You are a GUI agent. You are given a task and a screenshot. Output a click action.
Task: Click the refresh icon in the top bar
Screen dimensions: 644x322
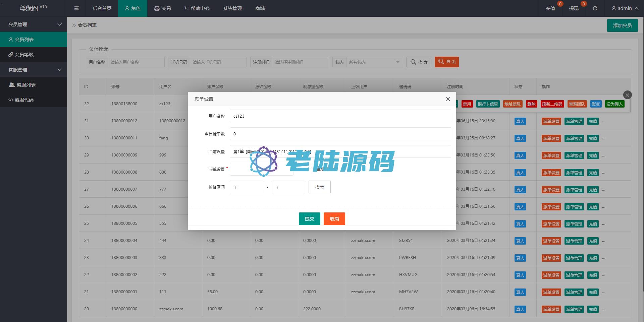[x=595, y=8]
